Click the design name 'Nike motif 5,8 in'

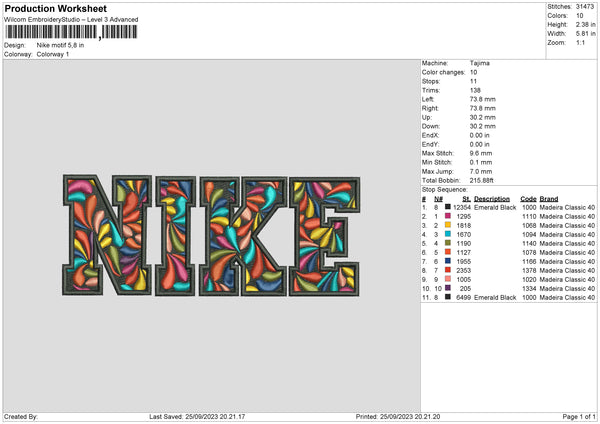[x=60, y=45]
